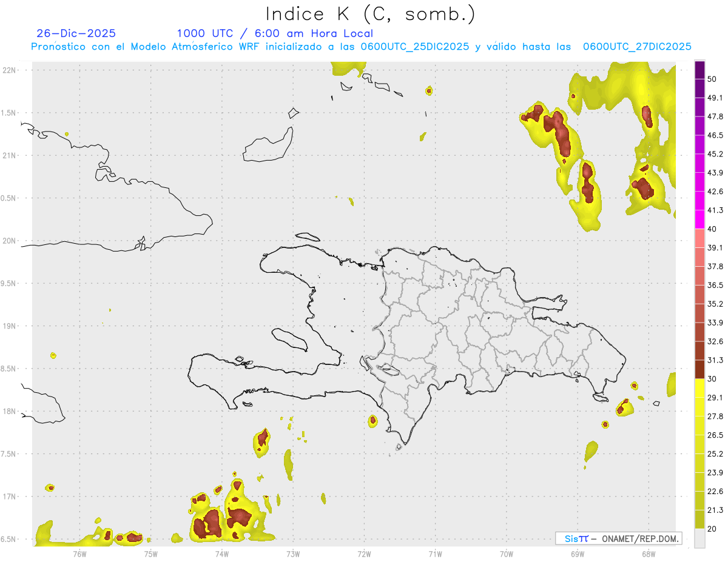Select the '21N' latitude label
This screenshot has height=562, width=728.
10,155
